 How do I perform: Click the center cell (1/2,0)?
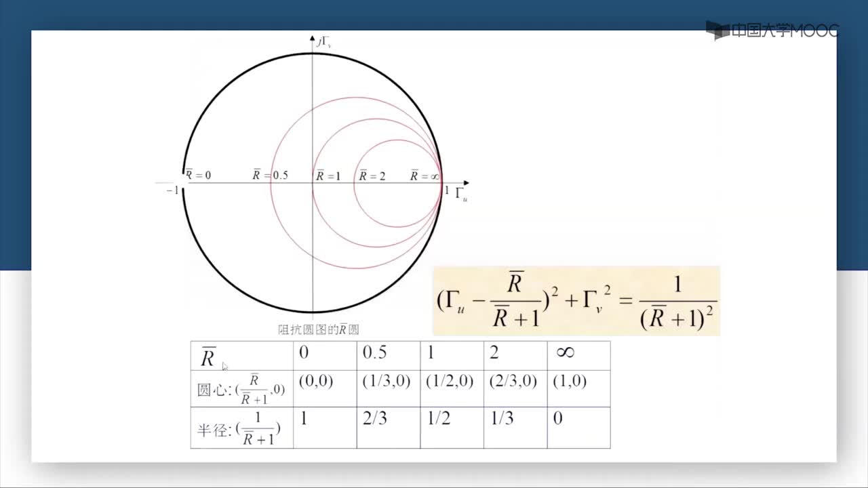tap(452, 388)
